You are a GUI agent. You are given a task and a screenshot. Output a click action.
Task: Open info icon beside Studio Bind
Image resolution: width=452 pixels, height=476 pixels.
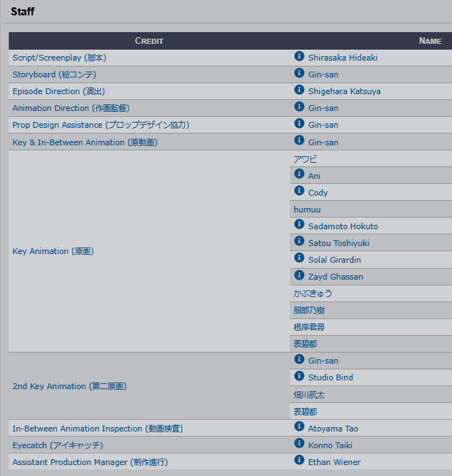(299, 376)
